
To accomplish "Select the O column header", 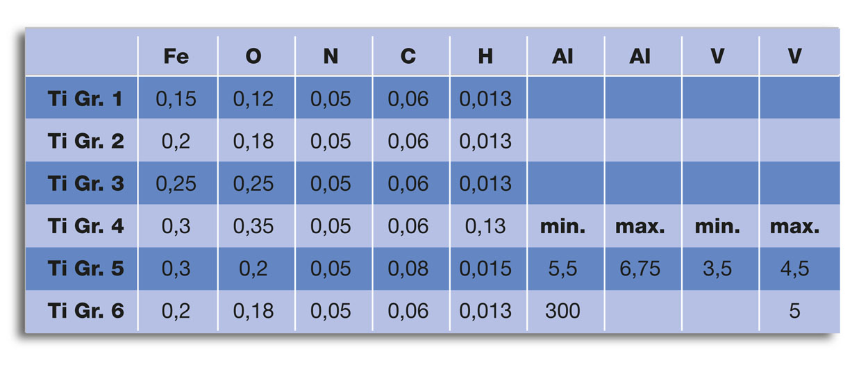I will pos(253,57).
